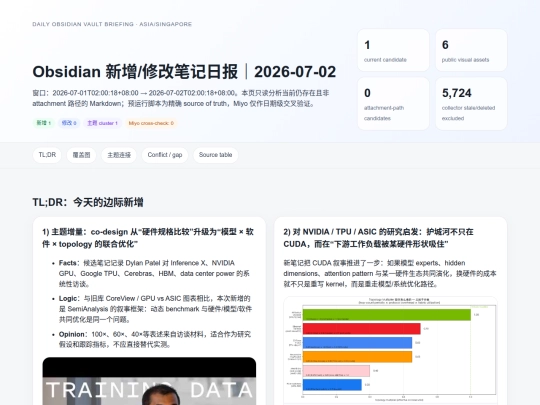Click the green bar in the chart

point(387,315)
